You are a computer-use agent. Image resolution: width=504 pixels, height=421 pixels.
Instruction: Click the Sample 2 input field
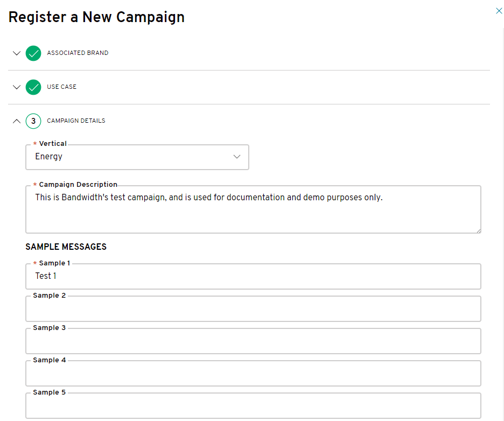tap(253, 308)
